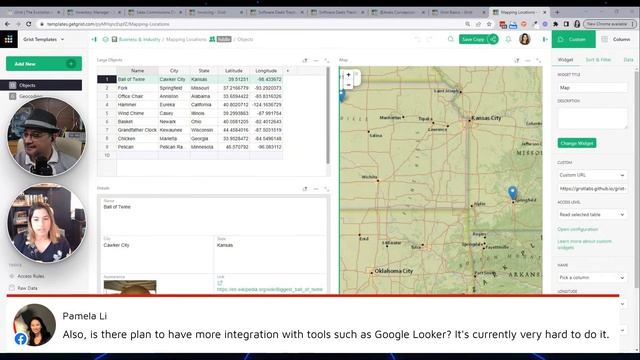Collapse the left panel using the toggle icon
Screen dimensions: 640x360
coord(94,40)
